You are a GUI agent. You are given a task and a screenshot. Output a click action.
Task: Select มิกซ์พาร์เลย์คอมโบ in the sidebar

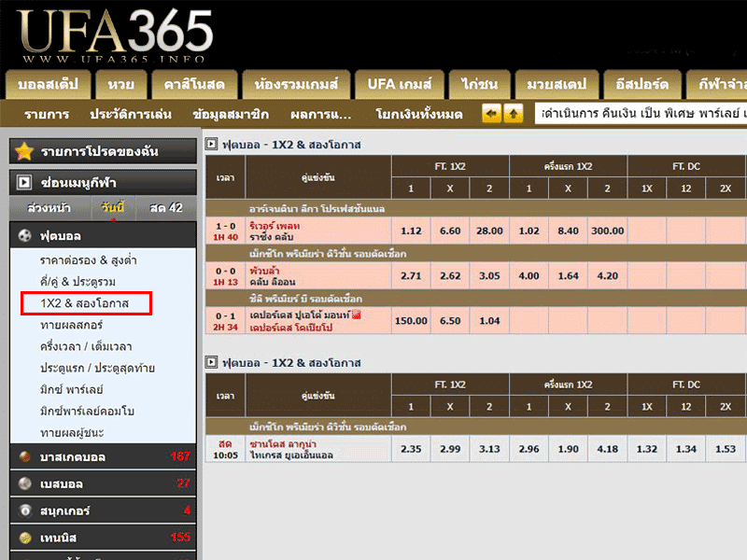coord(87,411)
